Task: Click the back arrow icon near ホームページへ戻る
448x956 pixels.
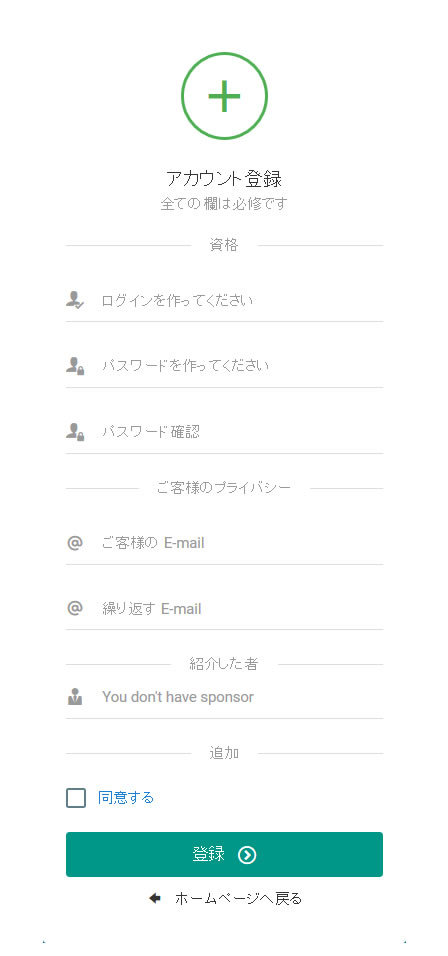Action: click(155, 898)
